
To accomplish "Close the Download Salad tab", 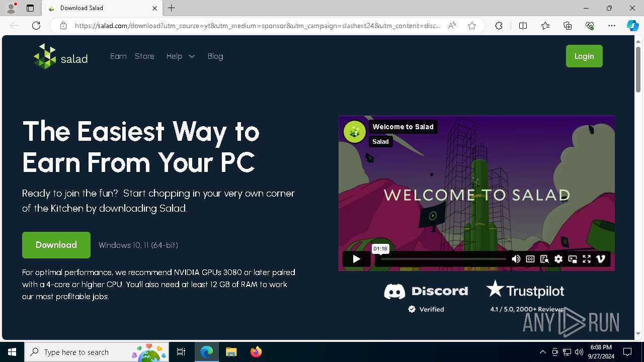I will tap(154, 8).
